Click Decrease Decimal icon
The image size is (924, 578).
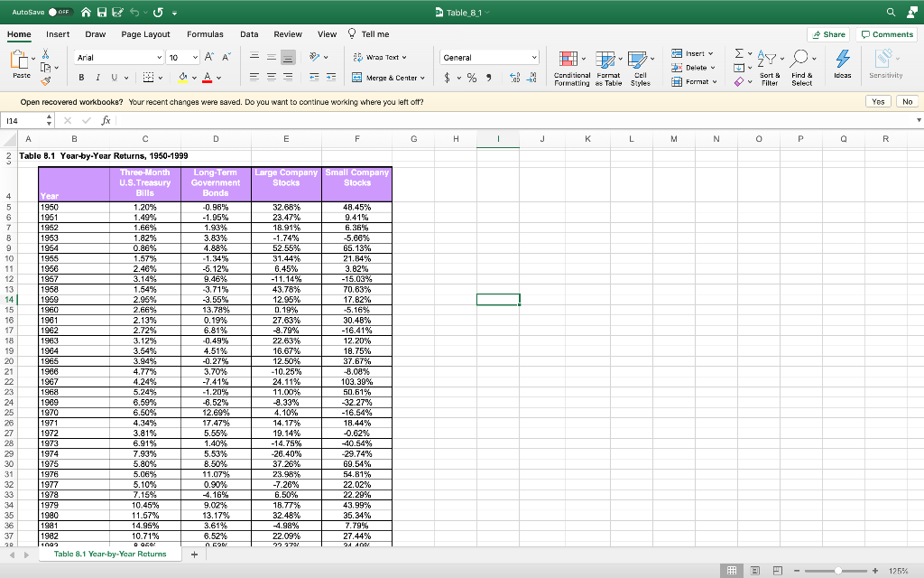(x=531, y=78)
